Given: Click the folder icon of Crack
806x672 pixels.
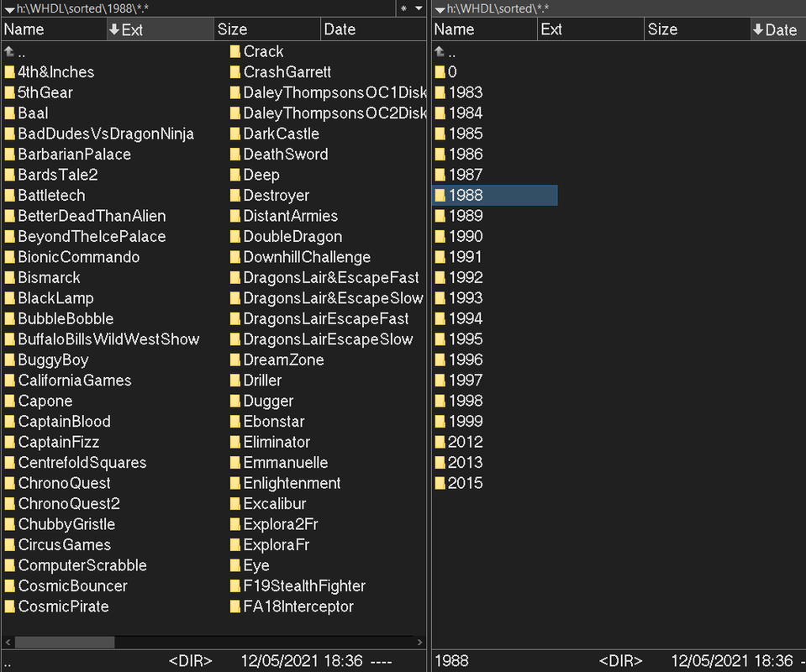Looking at the screenshot, I should (x=235, y=51).
